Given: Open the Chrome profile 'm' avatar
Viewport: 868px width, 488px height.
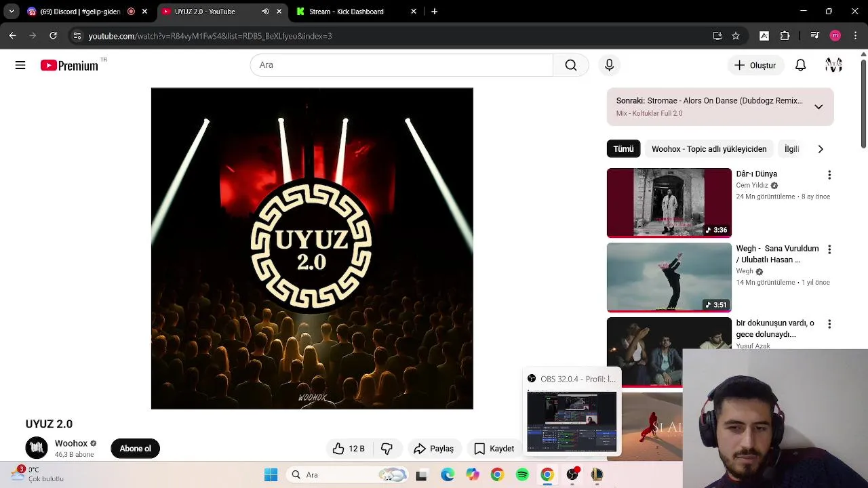Looking at the screenshot, I should tap(835, 36).
